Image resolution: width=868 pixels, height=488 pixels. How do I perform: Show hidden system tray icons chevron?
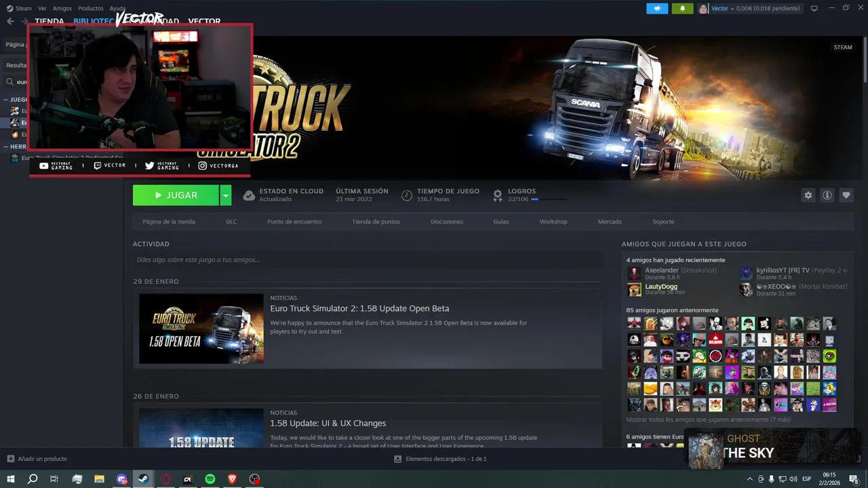point(749,479)
